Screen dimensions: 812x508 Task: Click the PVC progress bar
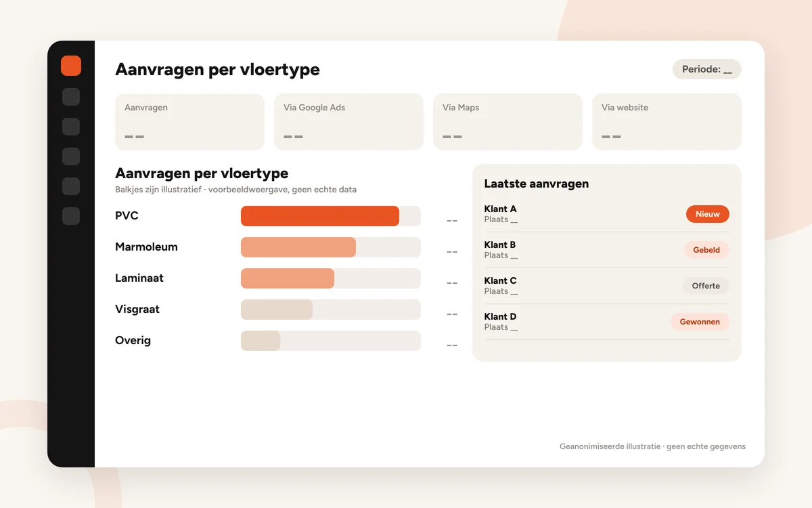pyautogui.click(x=331, y=216)
